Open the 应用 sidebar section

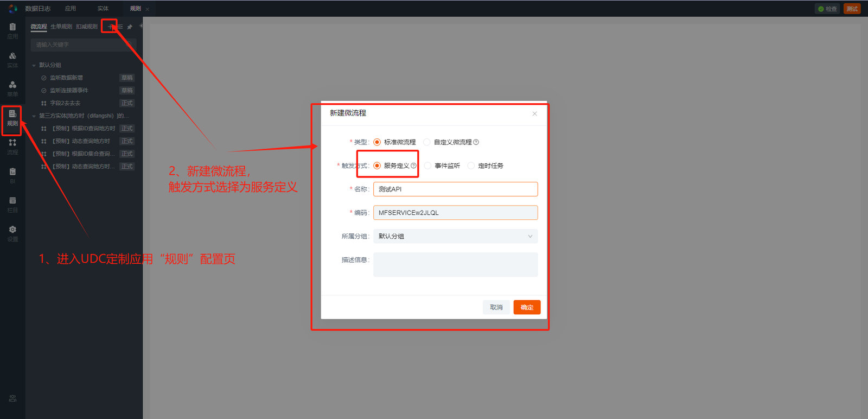[12, 30]
